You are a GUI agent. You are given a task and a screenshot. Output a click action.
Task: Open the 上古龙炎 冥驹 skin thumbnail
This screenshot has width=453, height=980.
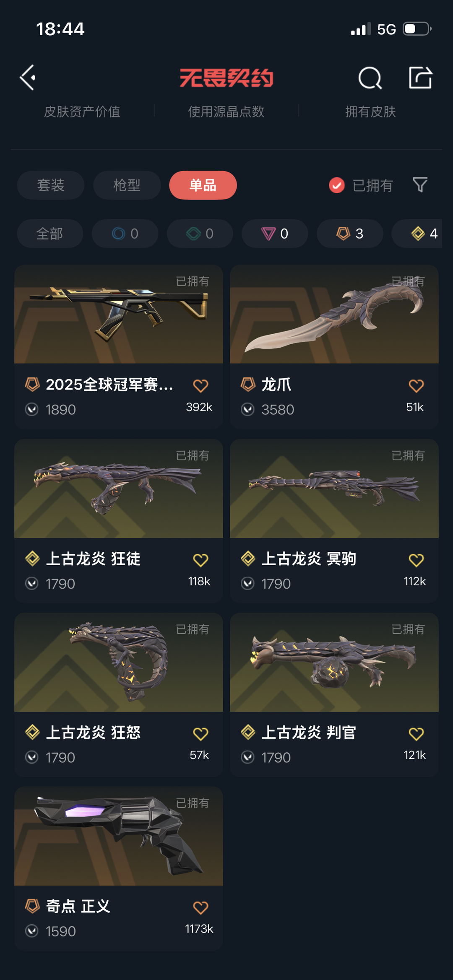[x=334, y=489]
